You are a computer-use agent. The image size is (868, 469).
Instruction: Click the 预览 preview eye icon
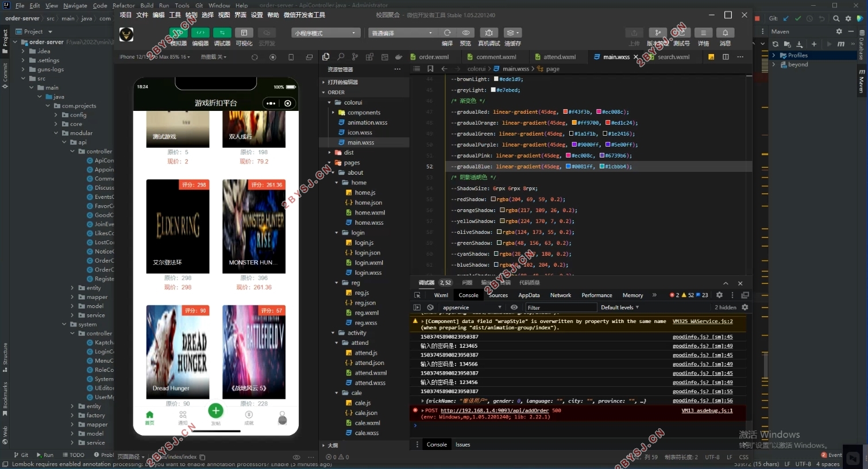466,33
